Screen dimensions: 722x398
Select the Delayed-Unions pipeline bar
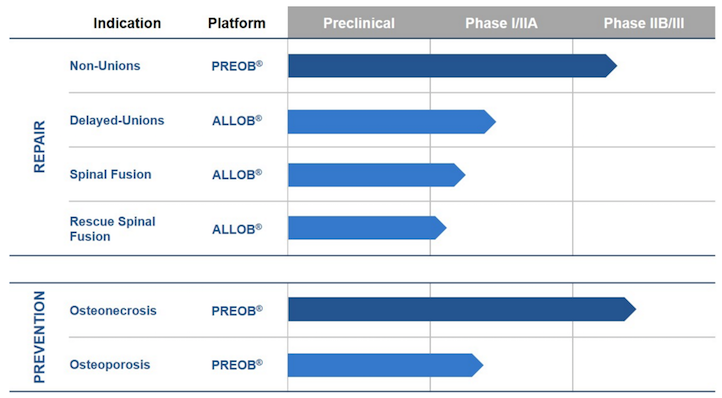(x=392, y=122)
